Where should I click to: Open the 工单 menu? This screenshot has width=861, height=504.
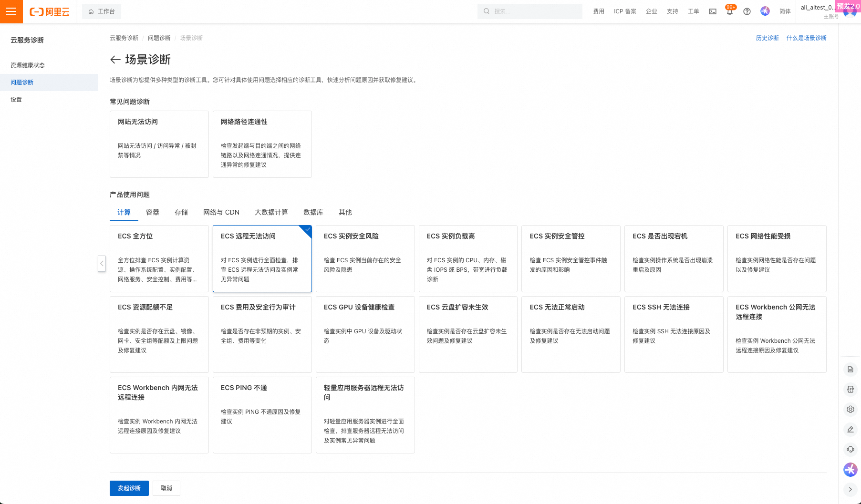(x=694, y=11)
